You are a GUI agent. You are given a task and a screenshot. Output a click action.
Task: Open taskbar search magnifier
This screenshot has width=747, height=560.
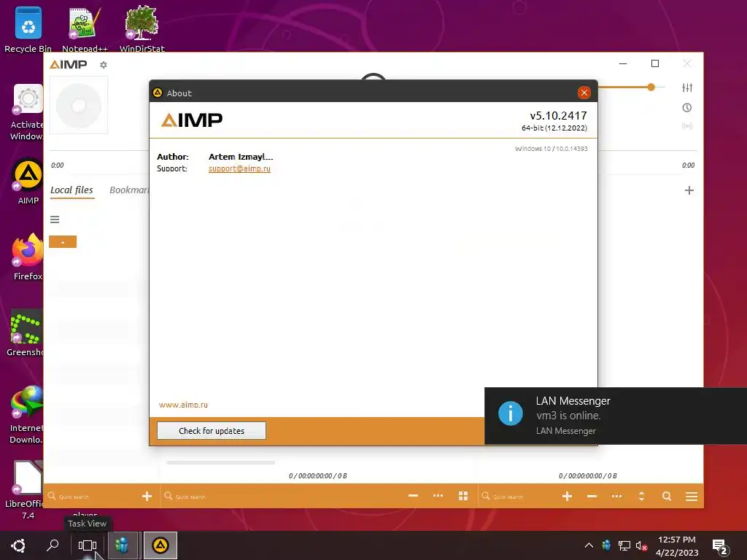tap(53, 545)
